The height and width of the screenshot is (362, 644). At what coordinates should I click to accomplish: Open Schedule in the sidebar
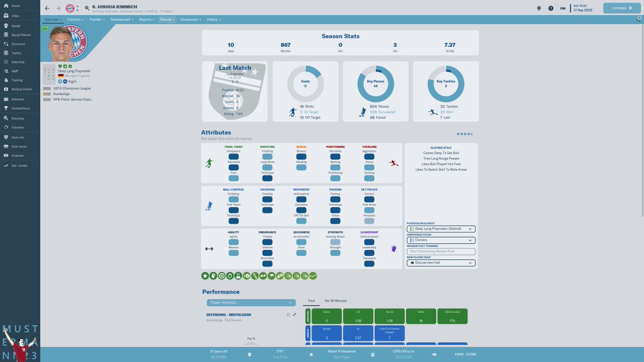pyautogui.click(x=19, y=99)
